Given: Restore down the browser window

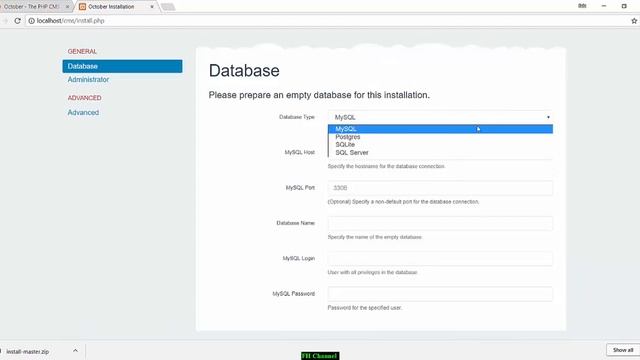Looking at the screenshot, I should (x=624, y=6).
